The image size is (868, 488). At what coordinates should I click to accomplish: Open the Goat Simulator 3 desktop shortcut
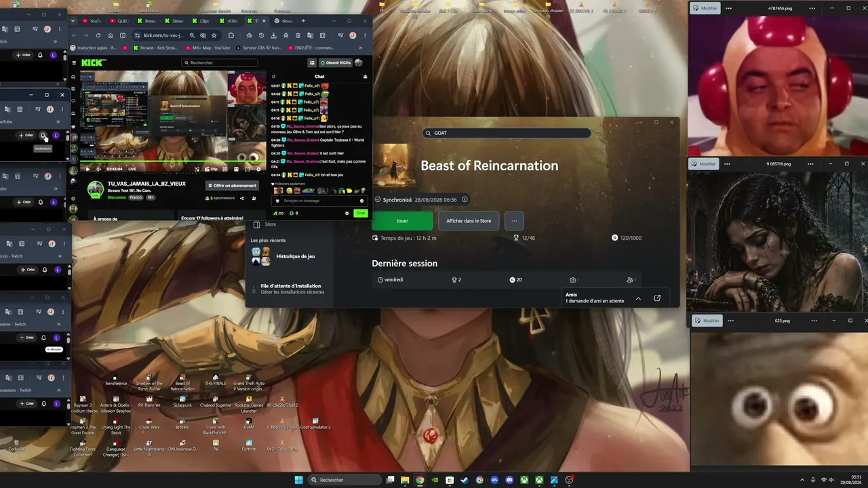click(x=315, y=423)
